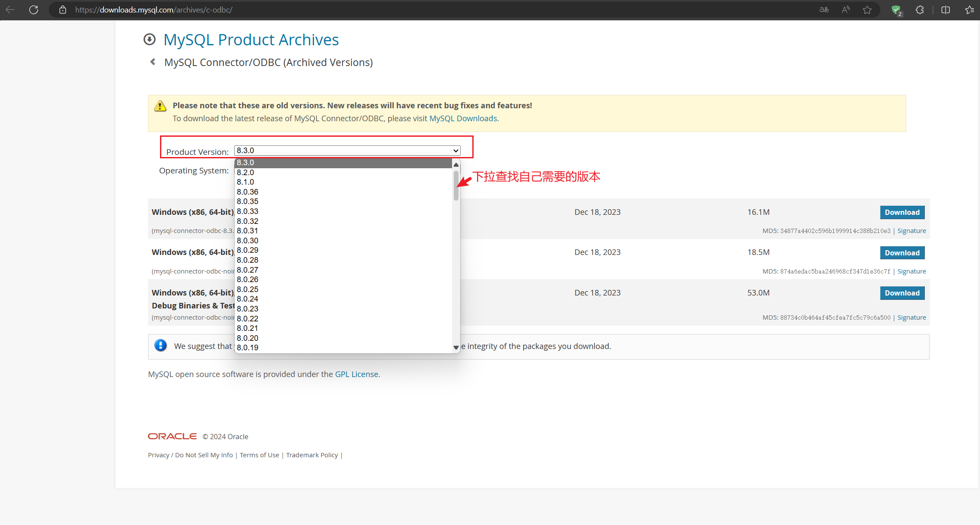
Task: Click the browser split screen icon
Action: [945, 10]
